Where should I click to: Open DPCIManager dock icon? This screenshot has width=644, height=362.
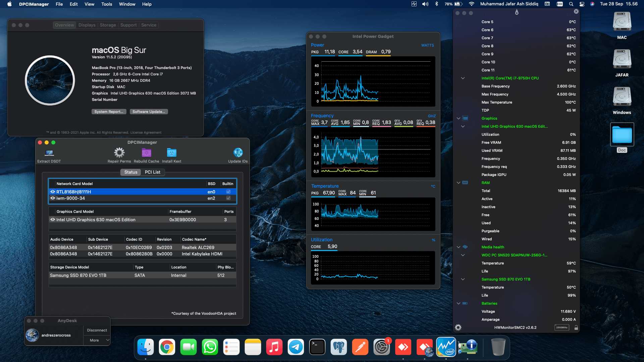click(468, 347)
